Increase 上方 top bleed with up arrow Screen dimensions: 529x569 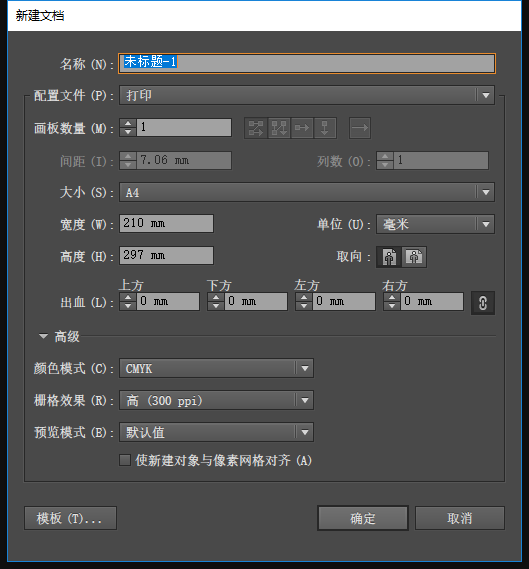(128, 297)
